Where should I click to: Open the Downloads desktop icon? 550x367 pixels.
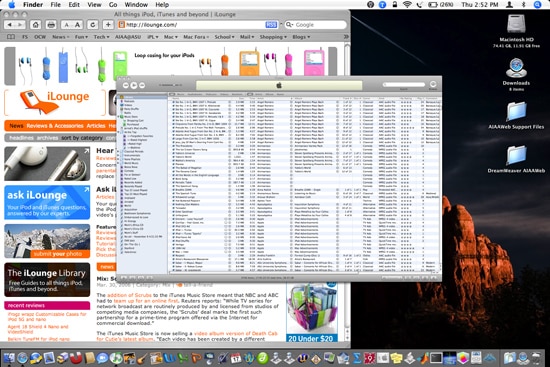516,74
